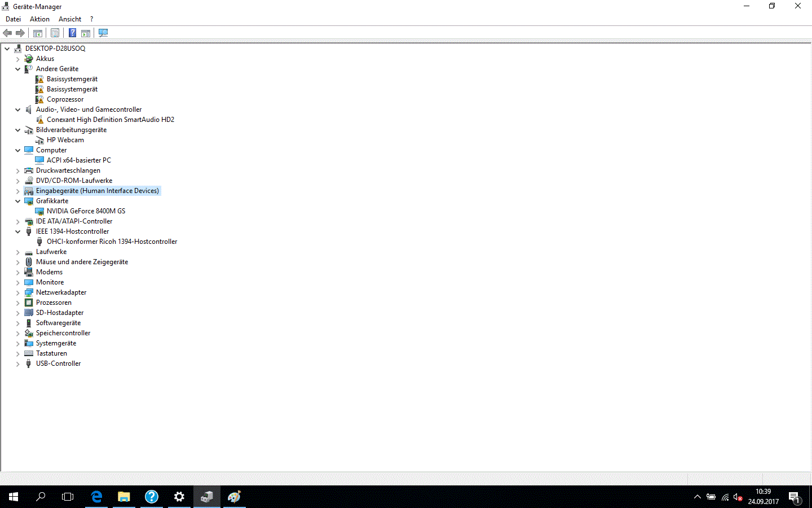
Task: Launch Microsoft Edge from the taskbar
Action: pyautogui.click(x=96, y=497)
